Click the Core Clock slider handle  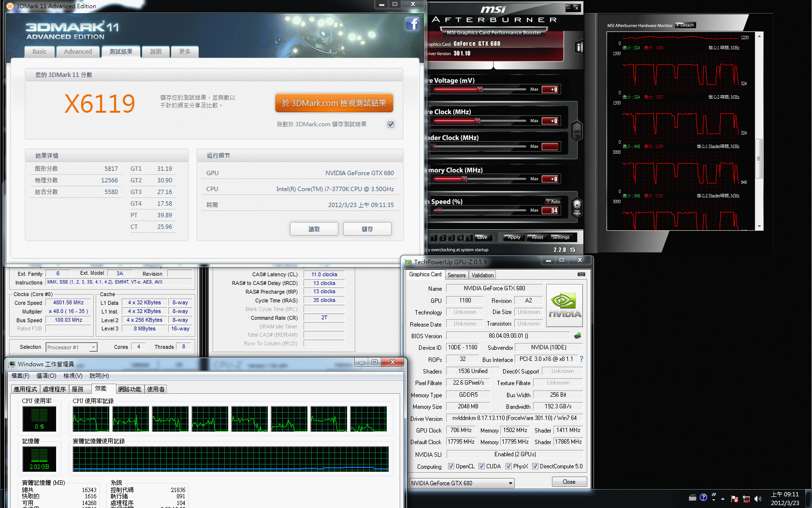coord(478,121)
